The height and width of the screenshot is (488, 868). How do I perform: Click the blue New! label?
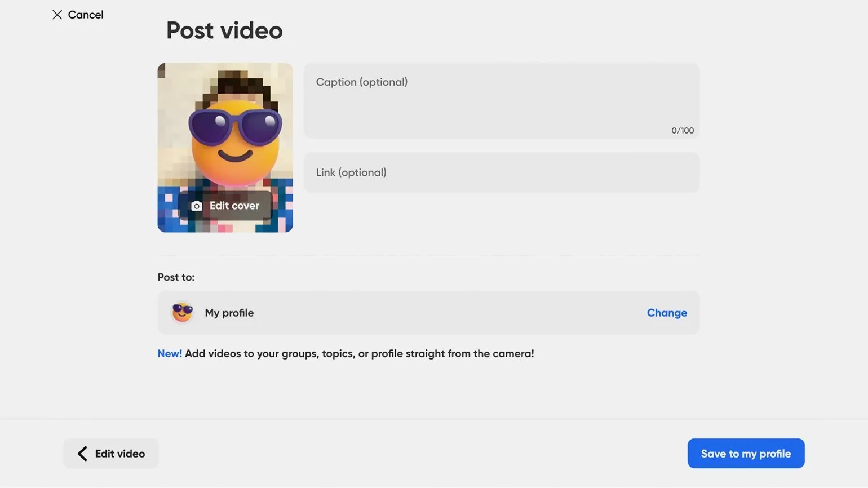(x=169, y=354)
